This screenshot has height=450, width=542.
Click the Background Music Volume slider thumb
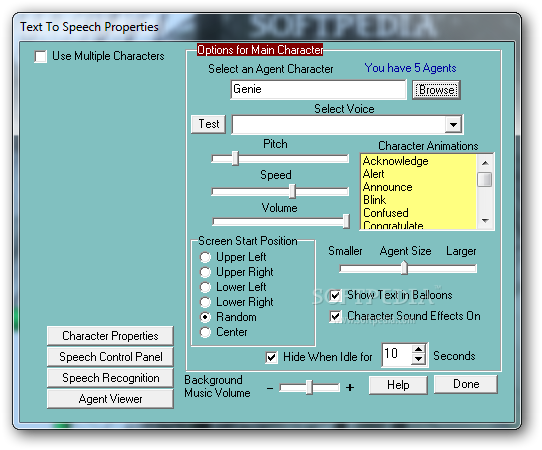tap(309, 387)
